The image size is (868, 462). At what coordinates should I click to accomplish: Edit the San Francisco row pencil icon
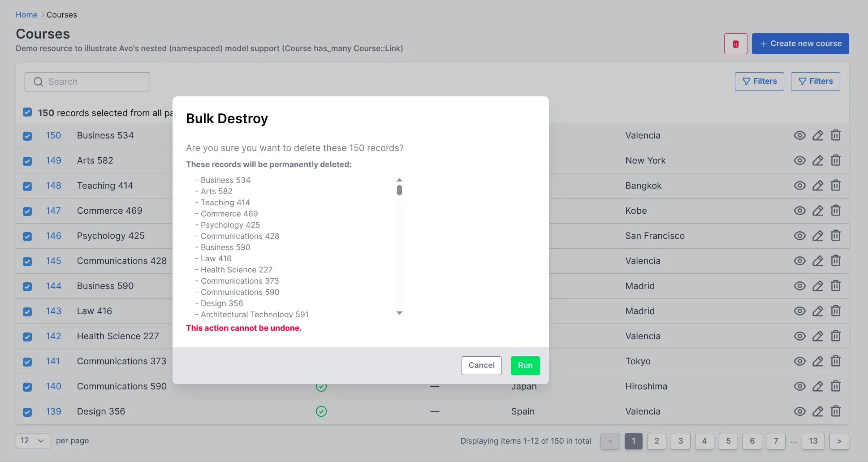pos(817,236)
